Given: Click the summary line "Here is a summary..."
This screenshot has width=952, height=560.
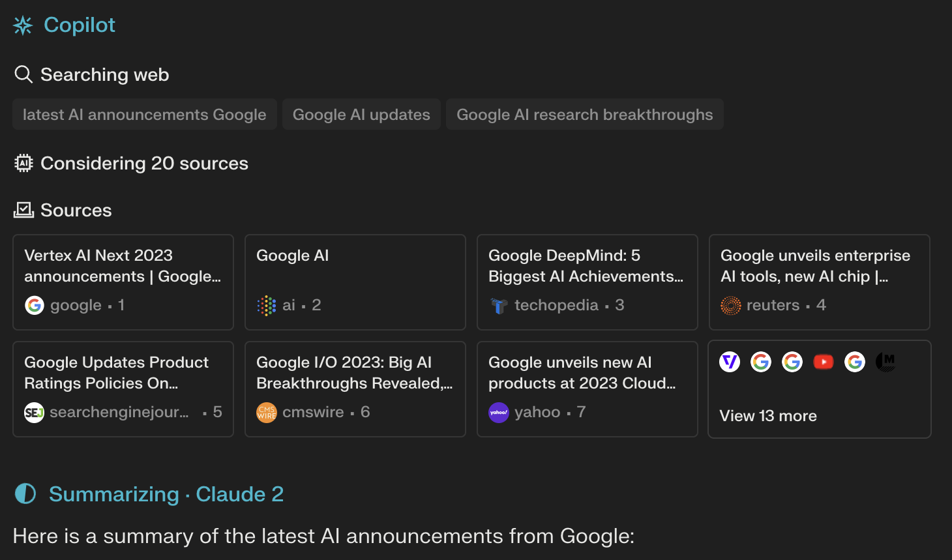Looking at the screenshot, I should (x=323, y=536).
